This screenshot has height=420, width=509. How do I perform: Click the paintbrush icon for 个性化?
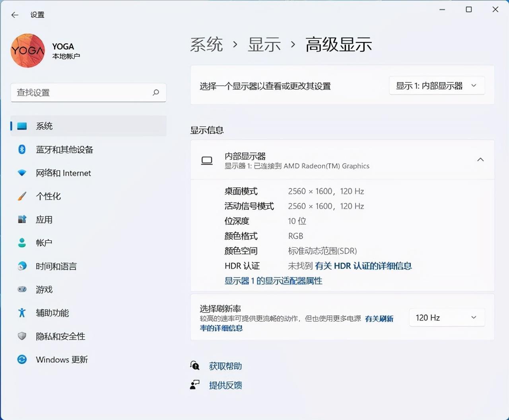coord(22,196)
